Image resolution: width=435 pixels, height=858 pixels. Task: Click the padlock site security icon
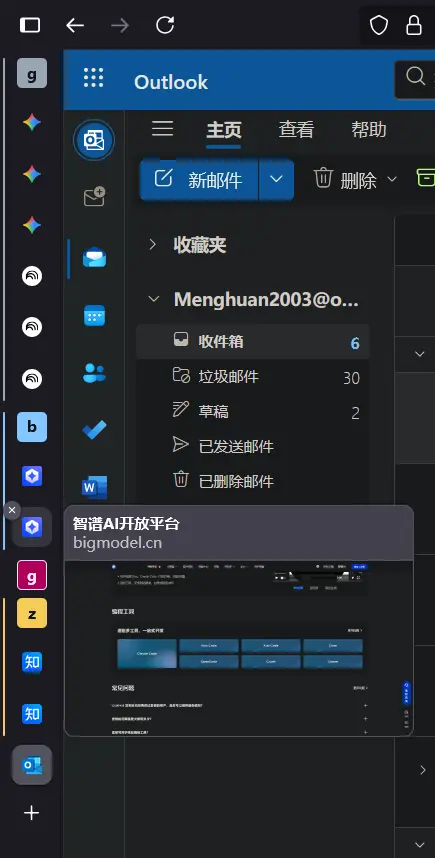pos(414,25)
